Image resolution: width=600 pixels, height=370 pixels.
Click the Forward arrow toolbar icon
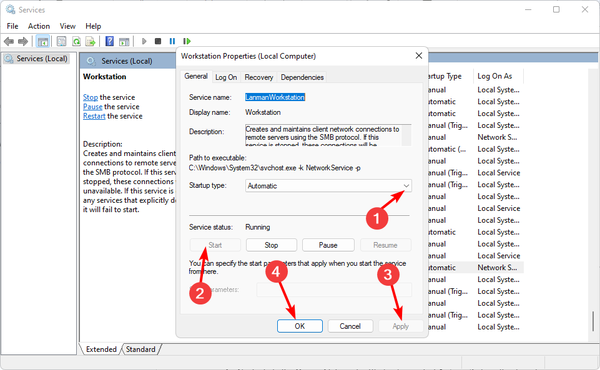tap(23, 41)
